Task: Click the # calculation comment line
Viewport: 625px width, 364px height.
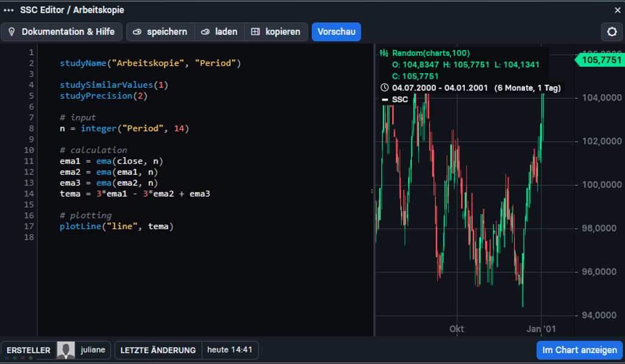Action: click(x=93, y=150)
